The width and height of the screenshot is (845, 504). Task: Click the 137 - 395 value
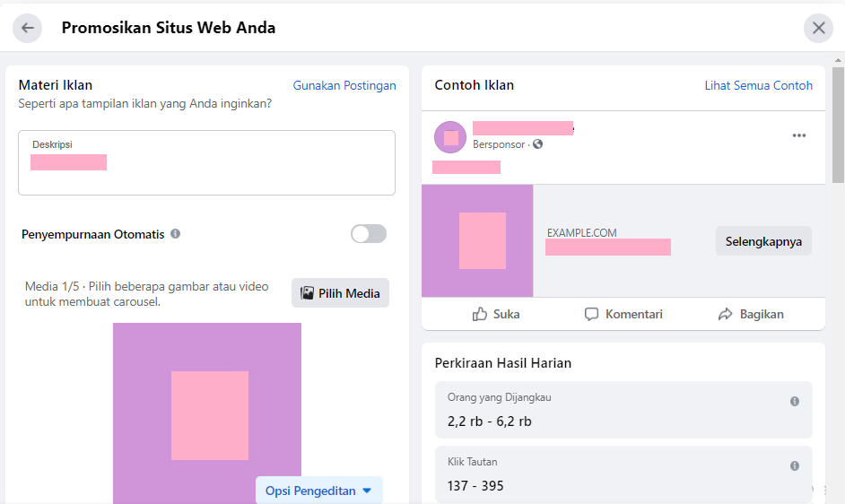coord(475,486)
